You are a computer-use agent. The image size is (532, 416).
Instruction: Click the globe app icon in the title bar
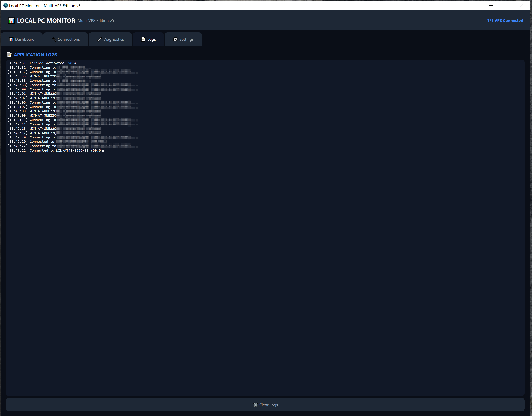5,5
